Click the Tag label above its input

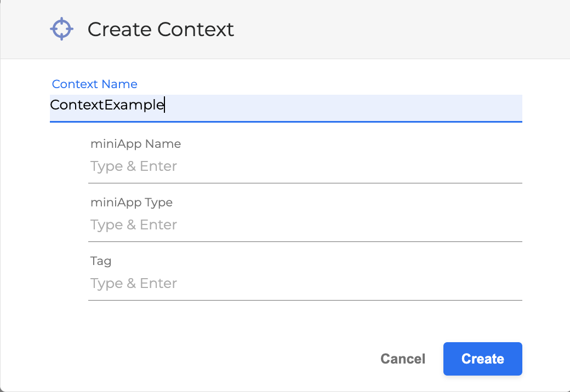[101, 261]
